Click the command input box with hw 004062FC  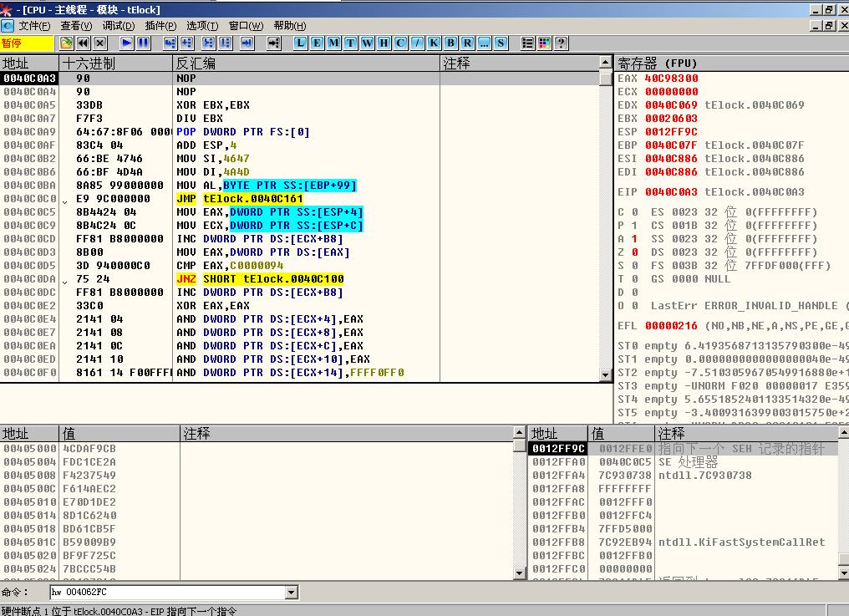165,593
